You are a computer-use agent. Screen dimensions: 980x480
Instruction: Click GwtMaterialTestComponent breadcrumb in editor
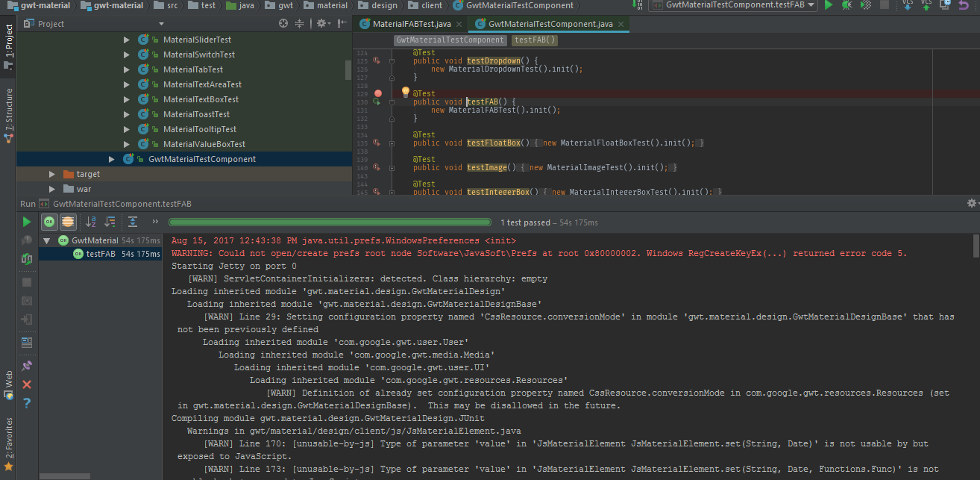click(x=450, y=40)
